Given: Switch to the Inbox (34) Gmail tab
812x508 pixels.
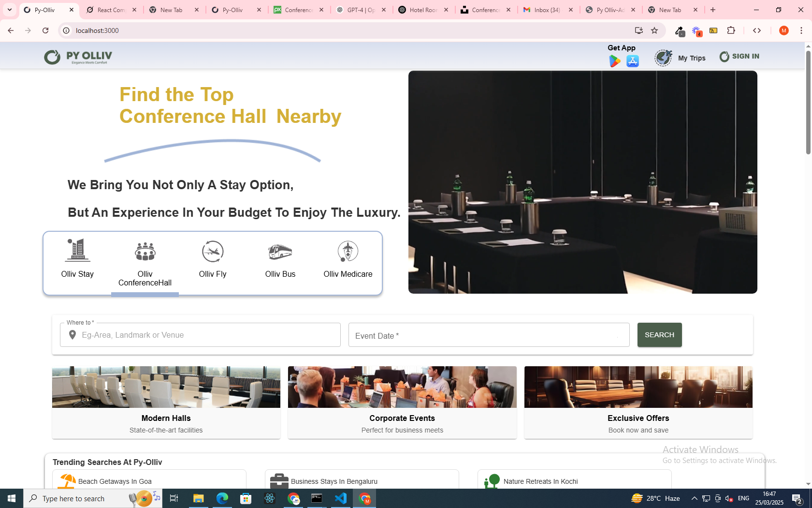Looking at the screenshot, I should [547, 10].
